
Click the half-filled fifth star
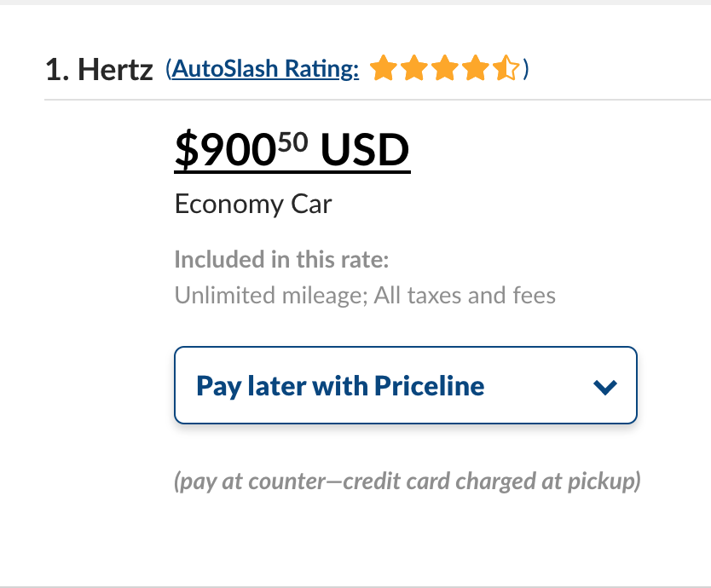[x=506, y=68]
